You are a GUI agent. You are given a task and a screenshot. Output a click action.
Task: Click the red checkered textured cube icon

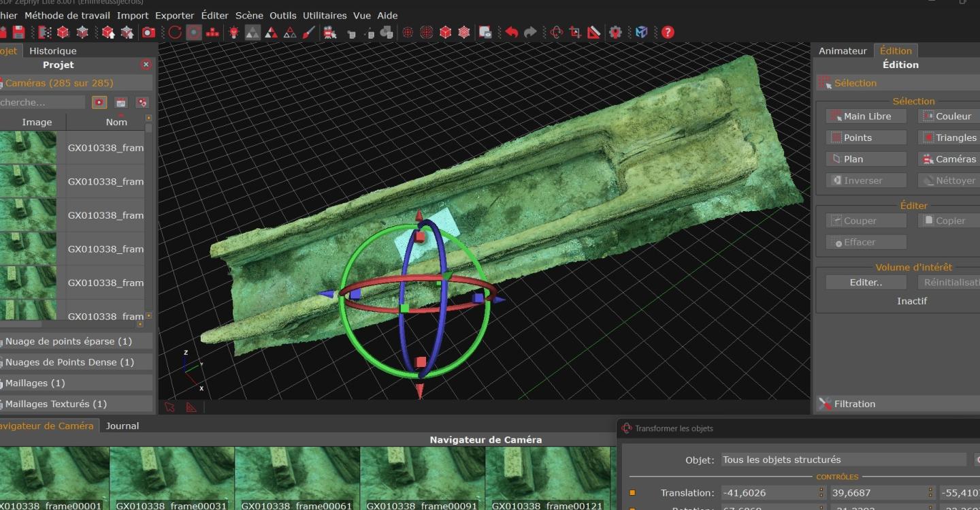point(464,32)
